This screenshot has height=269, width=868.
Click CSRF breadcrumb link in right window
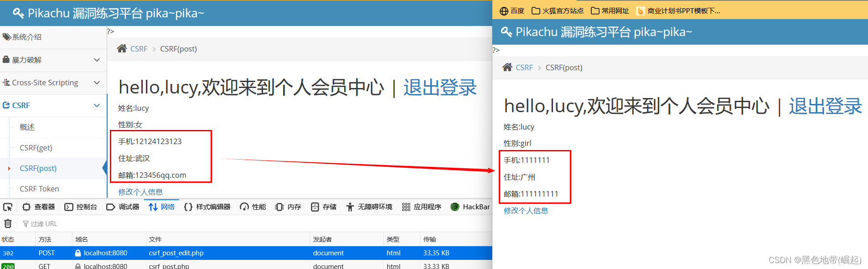coord(524,67)
